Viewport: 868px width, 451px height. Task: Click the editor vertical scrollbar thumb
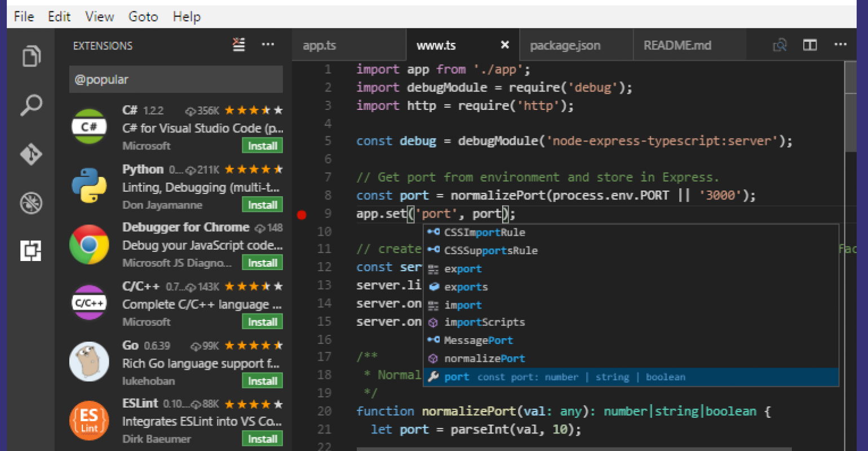851,106
